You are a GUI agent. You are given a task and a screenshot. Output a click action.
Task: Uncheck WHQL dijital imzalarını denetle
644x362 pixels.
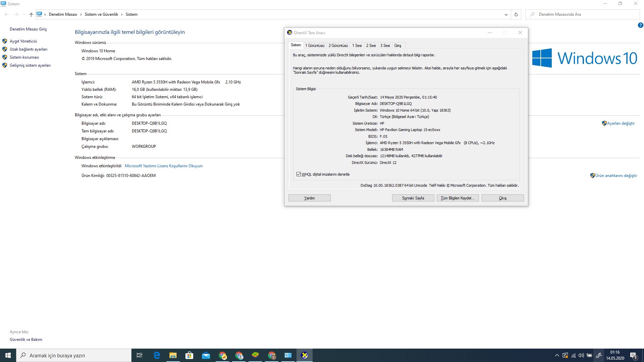tap(299, 174)
